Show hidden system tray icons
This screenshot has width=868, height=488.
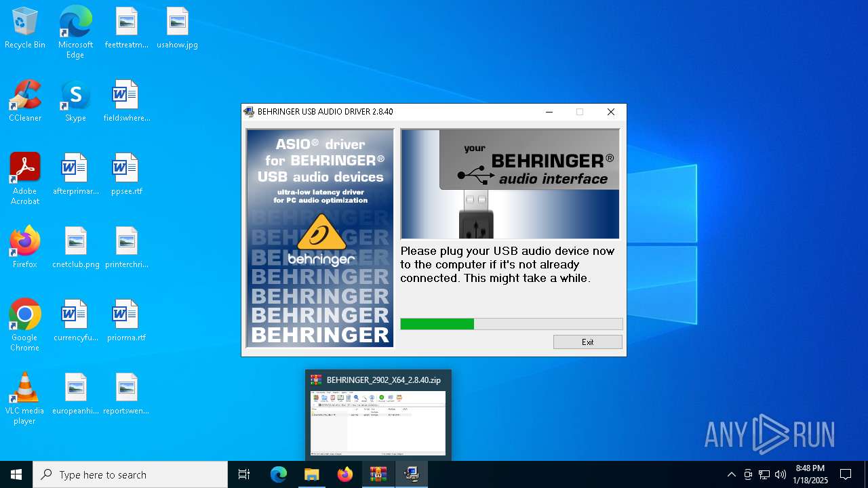pyautogui.click(x=731, y=474)
